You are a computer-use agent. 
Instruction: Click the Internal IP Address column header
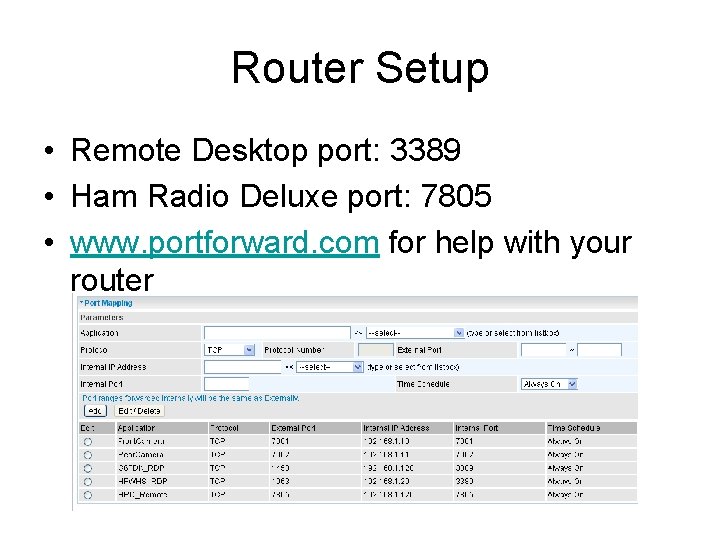point(407,428)
